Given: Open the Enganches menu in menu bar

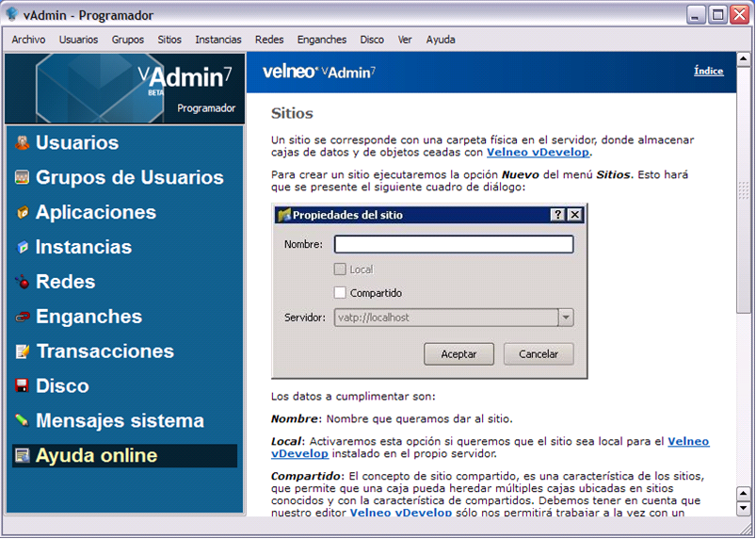Looking at the screenshot, I should point(322,40).
